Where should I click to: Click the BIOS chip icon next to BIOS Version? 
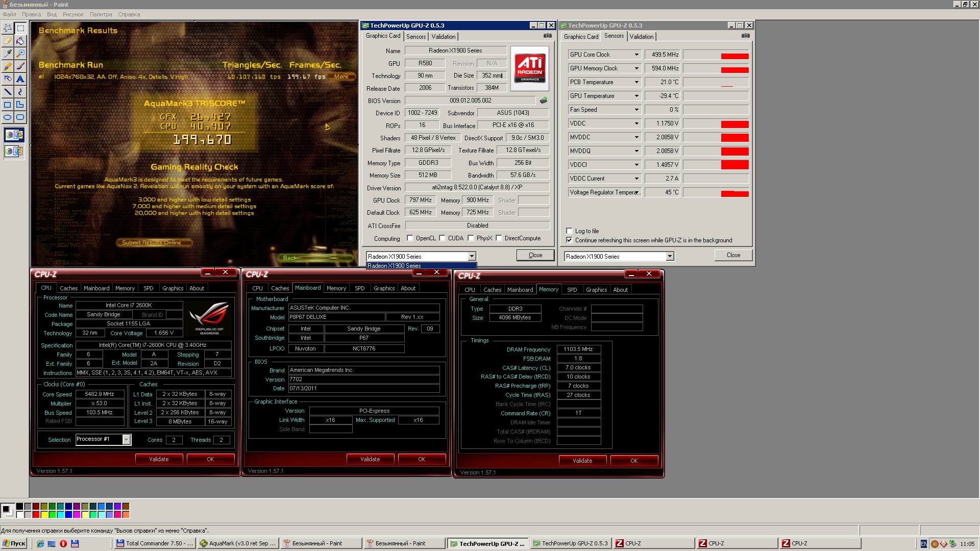click(x=544, y=101)
